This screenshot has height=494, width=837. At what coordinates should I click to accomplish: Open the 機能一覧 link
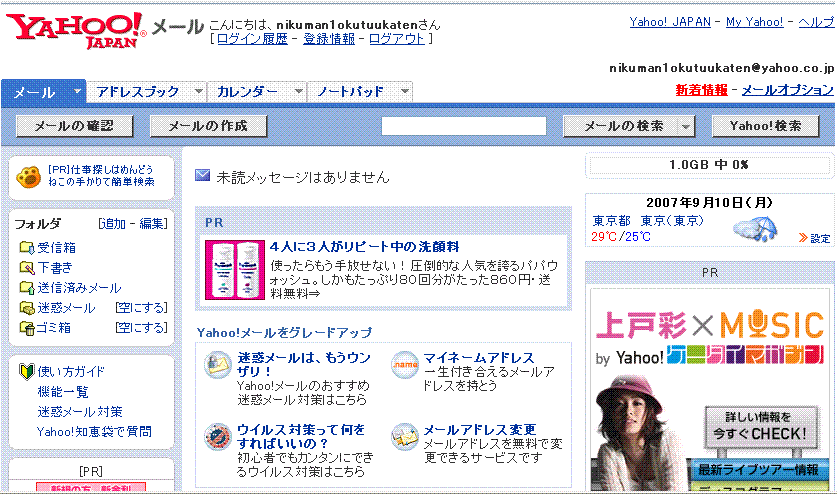point(63,392)
